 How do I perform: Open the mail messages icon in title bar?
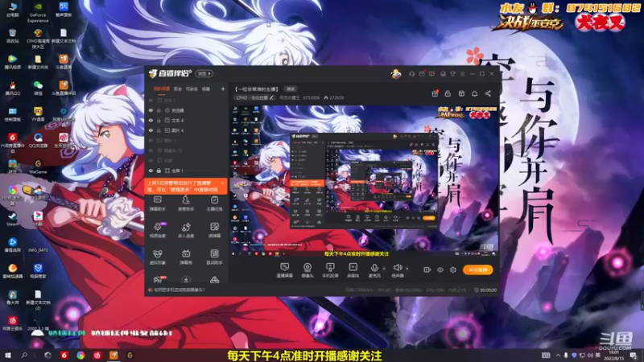422,74
